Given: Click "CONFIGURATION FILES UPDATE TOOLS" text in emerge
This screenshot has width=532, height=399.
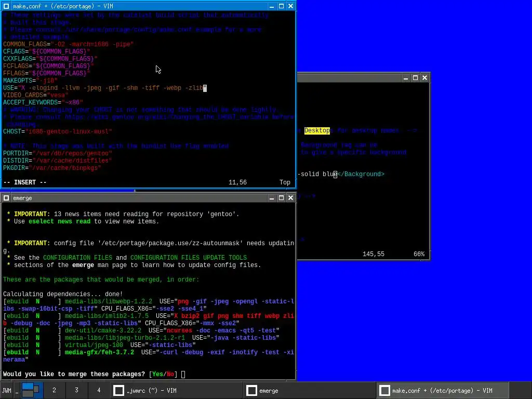Looking at the screenshot, I should (189, 258).
